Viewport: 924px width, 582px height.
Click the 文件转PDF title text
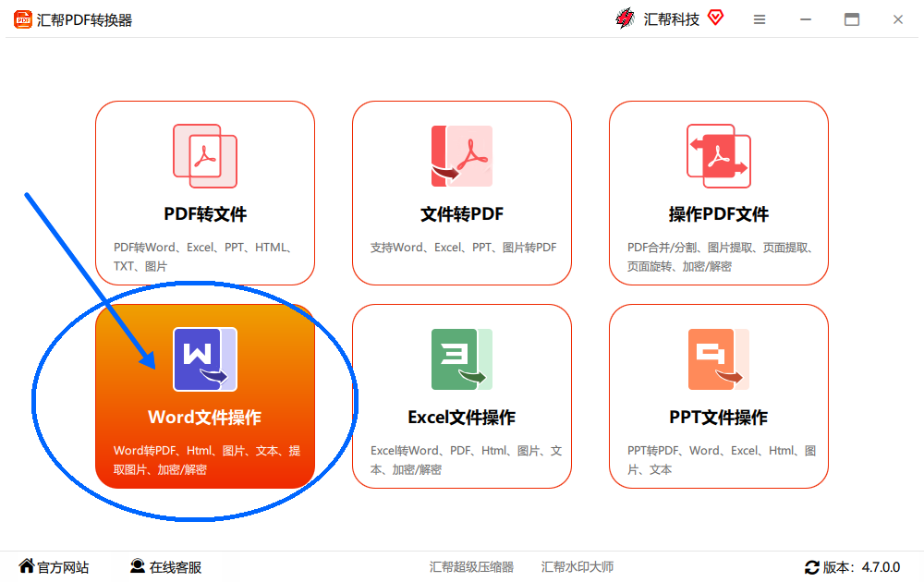pyautogui.click(x=462, y=213)
